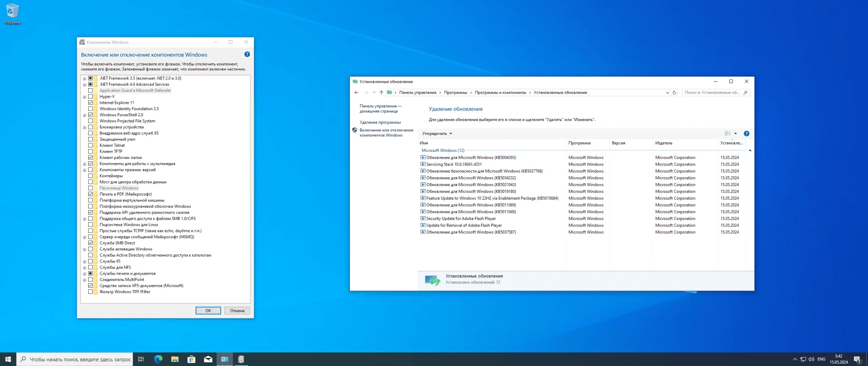Open the notification center icon

857,359
